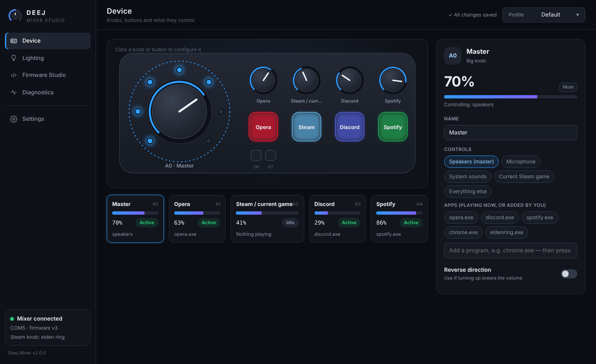Open the Lighting page
596x364 pixels.
click(48, 58)
